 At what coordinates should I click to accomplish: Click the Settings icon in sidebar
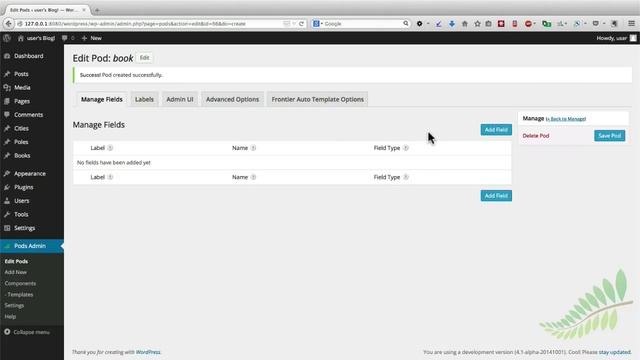pyautogui.click(x=7, y=228)
